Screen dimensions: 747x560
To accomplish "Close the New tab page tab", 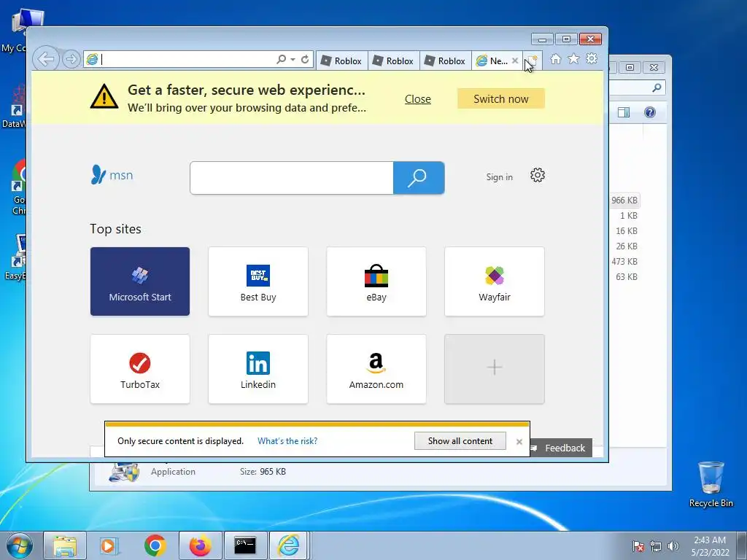I will click(515, 61).
